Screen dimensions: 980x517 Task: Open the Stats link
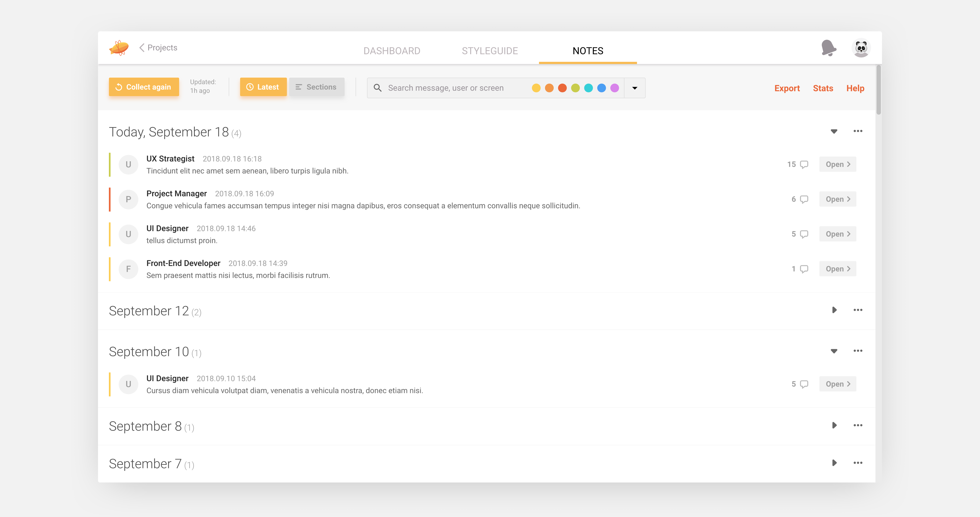click(823, 88)
